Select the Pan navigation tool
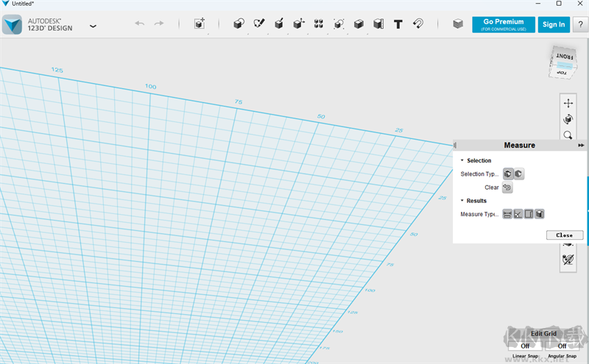589x364 pixels. tap(568, 103)
